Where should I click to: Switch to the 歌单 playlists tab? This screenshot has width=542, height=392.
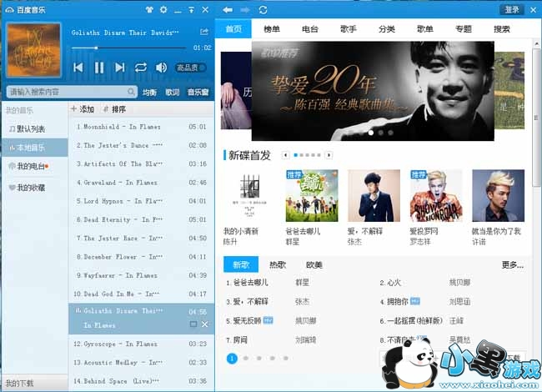tap(424, 29)
